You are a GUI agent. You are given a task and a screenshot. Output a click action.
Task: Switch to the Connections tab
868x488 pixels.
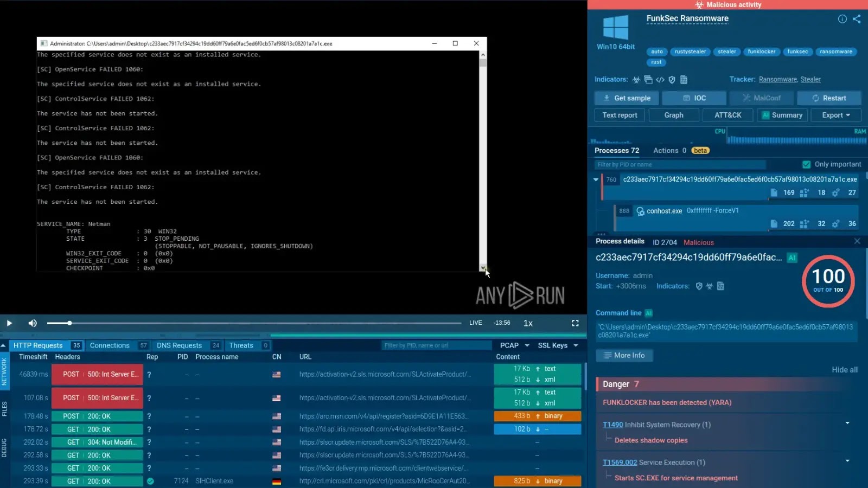(110, 345)
